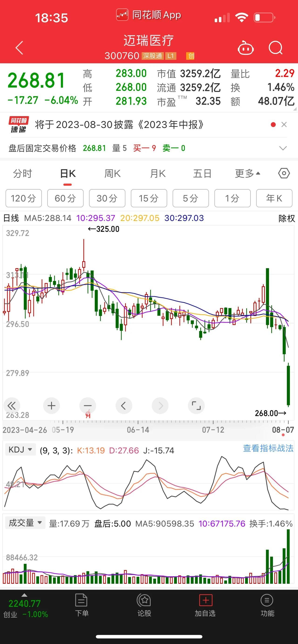
Task: Tap the 同花顺 App status bar link
Action: coord(149,15)
